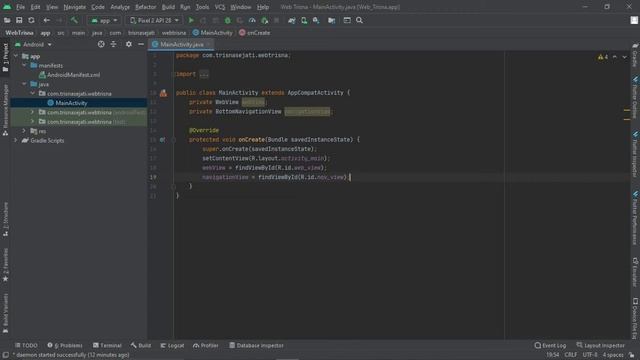Open the Build menu
The image size is (640, 360).
pyautogui.click(x=168, y=7)
